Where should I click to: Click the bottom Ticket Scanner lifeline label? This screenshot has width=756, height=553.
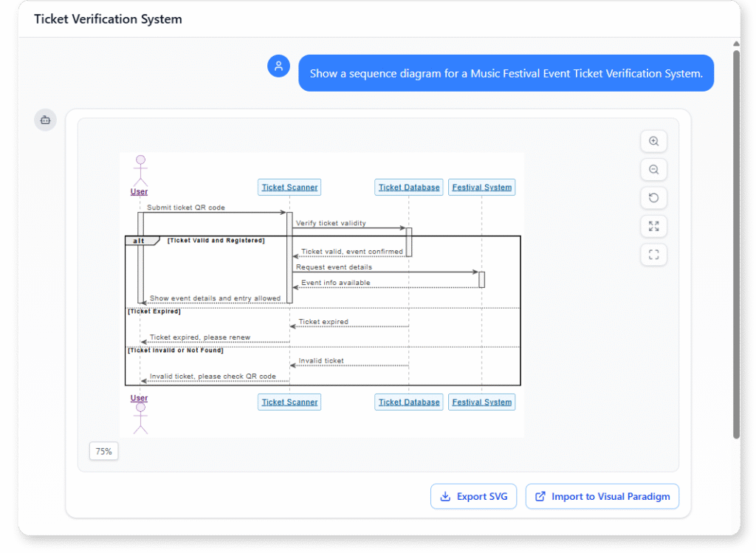(289, 402)
